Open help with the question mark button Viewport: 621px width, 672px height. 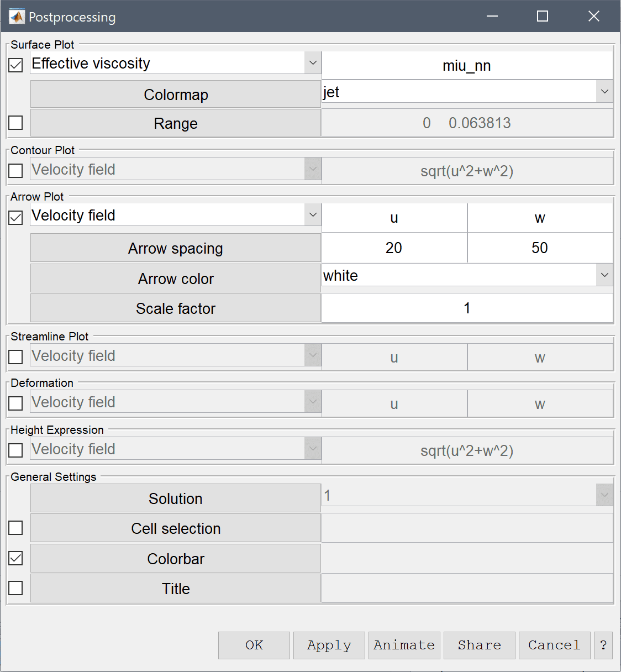603,645
